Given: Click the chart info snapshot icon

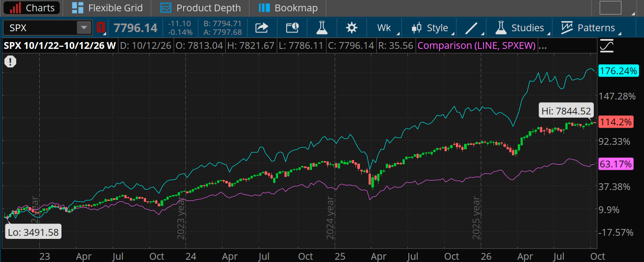Looking at the screenshot, I should point(292,28).
